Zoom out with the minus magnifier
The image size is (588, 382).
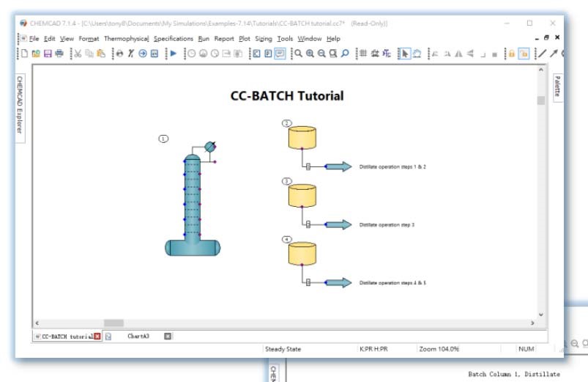coord(321,54)
